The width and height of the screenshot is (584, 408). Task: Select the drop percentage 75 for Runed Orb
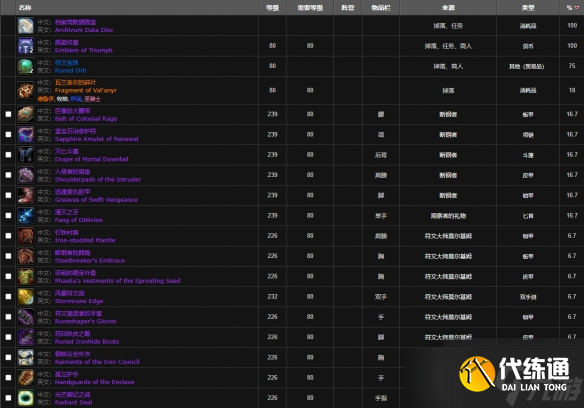[572, 66]
